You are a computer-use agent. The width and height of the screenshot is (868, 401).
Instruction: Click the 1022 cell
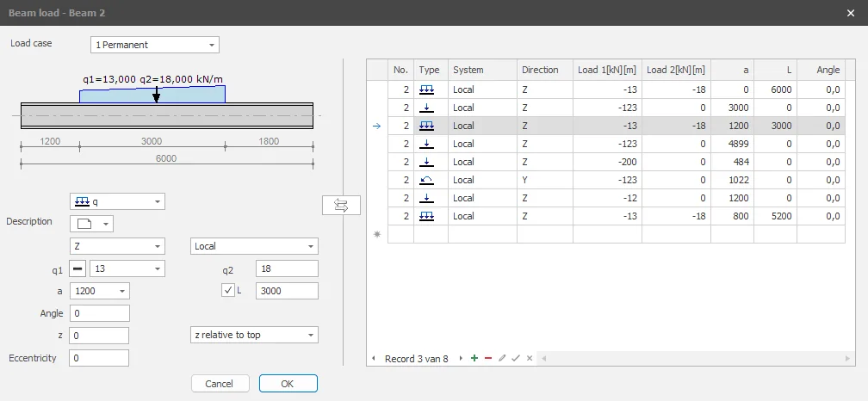732,180
